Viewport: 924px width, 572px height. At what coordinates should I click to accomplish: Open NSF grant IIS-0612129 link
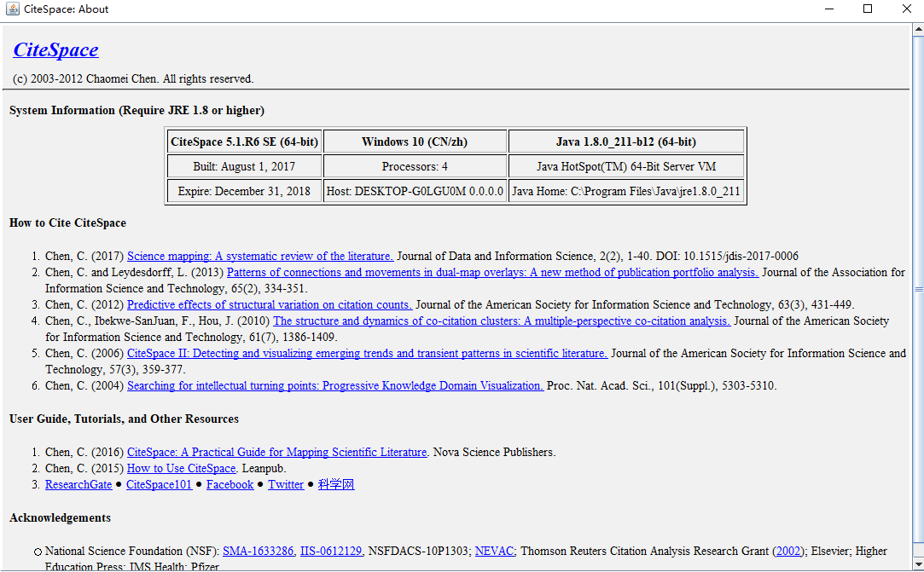(x=330, y=551)
